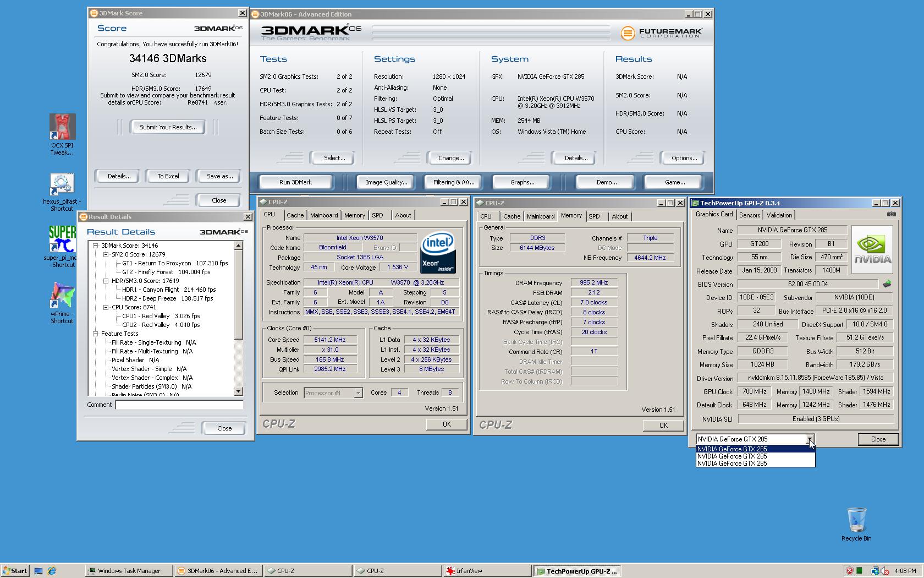
Task: Click the Result Details title bar icon
Action: (x=84, y=217)
